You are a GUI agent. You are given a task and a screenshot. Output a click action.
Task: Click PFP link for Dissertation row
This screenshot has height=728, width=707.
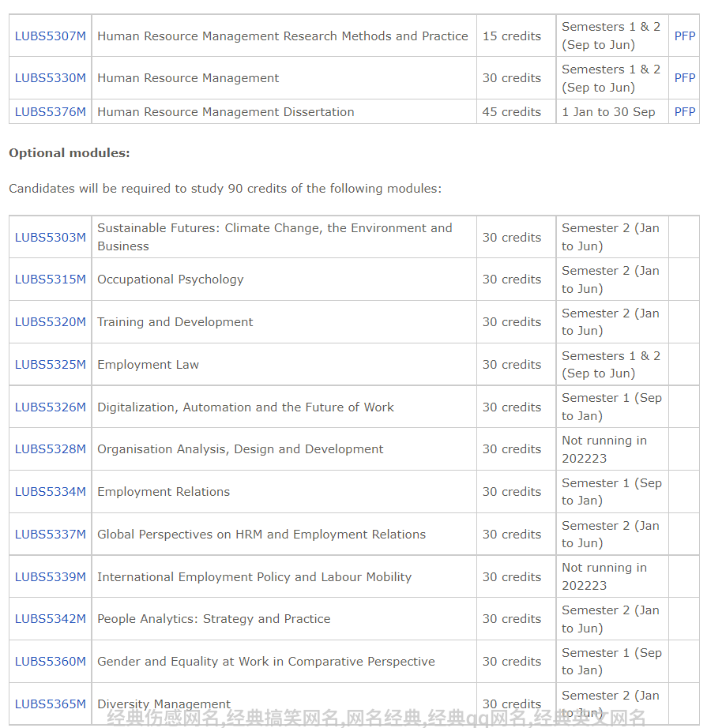pos(685,112)
